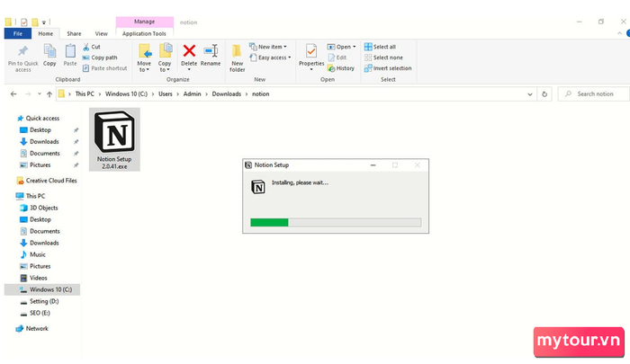Switch to the Home ribbon tab
630x364 pixels.
(45, 34)
